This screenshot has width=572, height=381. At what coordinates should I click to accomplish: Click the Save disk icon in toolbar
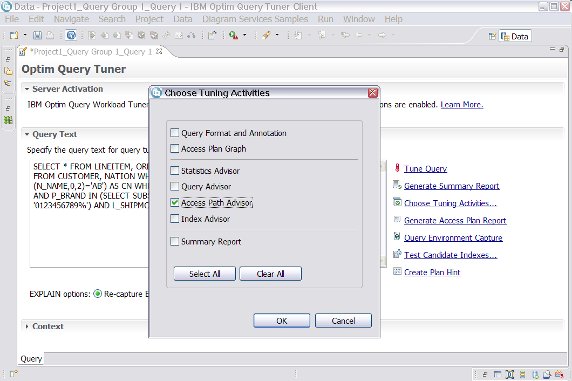tap(37, 35)
